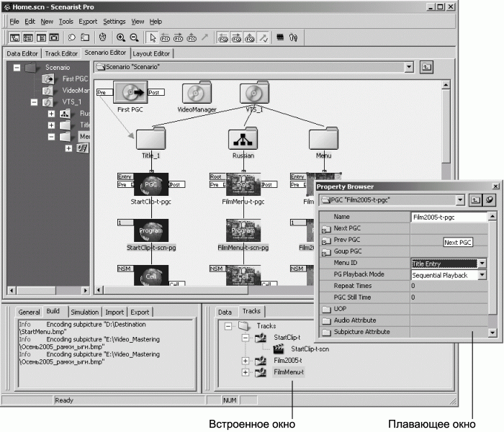Switch to the Track Editor tab
Viewport: 504px width, 432px height.
(61, 53)
